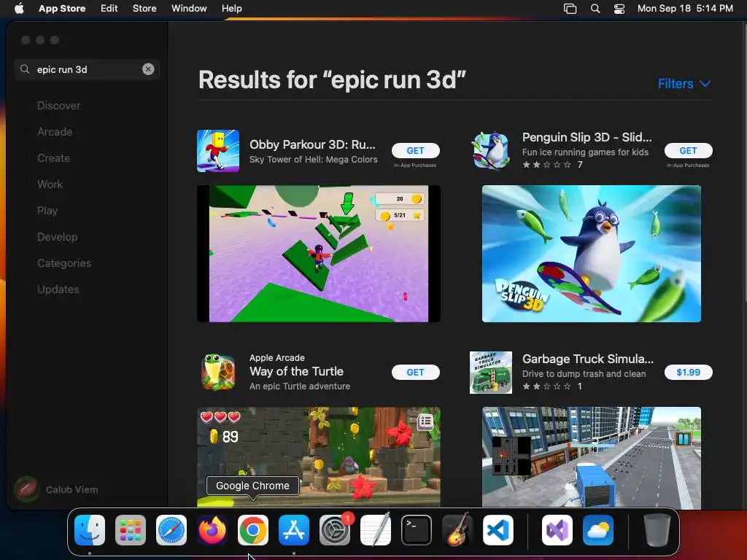View Way of the Turtle screenshot

tap(318, 457)
